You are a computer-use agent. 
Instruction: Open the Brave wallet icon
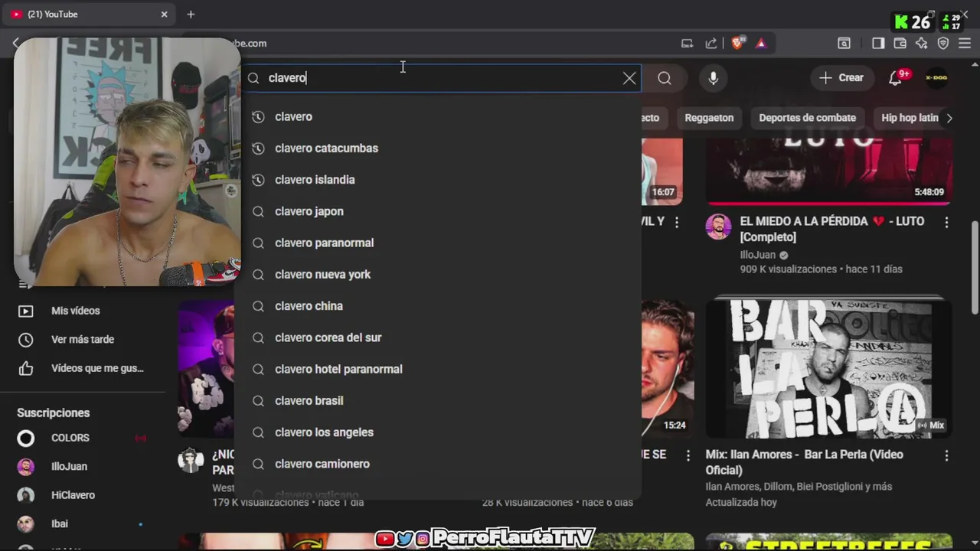(x=900, y=44)
